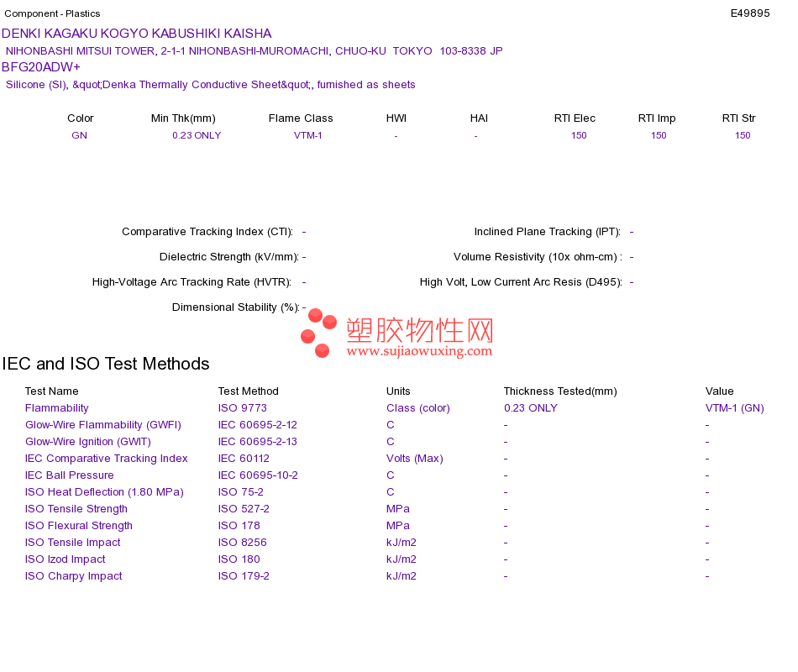Viewport: 798px width, 672px height.
Task: Open Glow-Wire Flammability (GWFI) test name
Action: 103,424
